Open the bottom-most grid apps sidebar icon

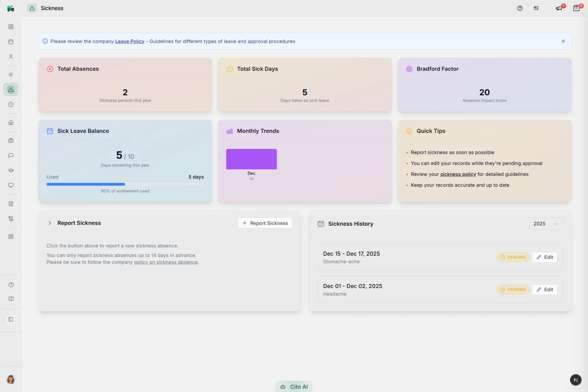click(x=11, y=237)
